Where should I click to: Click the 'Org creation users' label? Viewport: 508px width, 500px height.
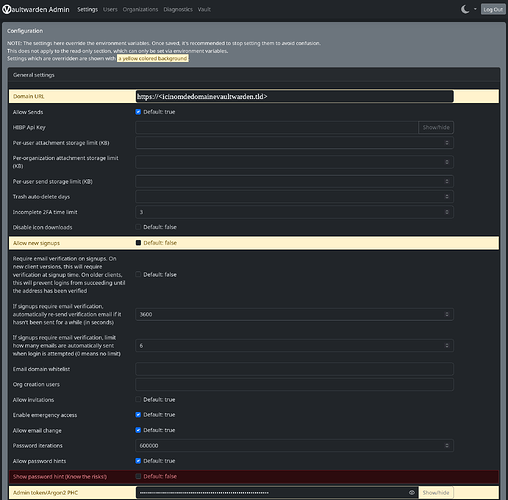[36, 384]
